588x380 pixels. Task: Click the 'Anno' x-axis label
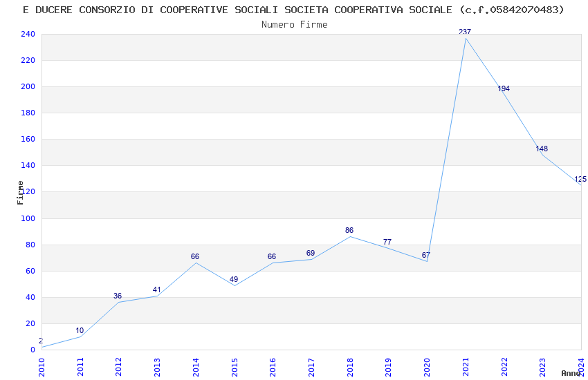pyautogui.click(x=571, y=373)
